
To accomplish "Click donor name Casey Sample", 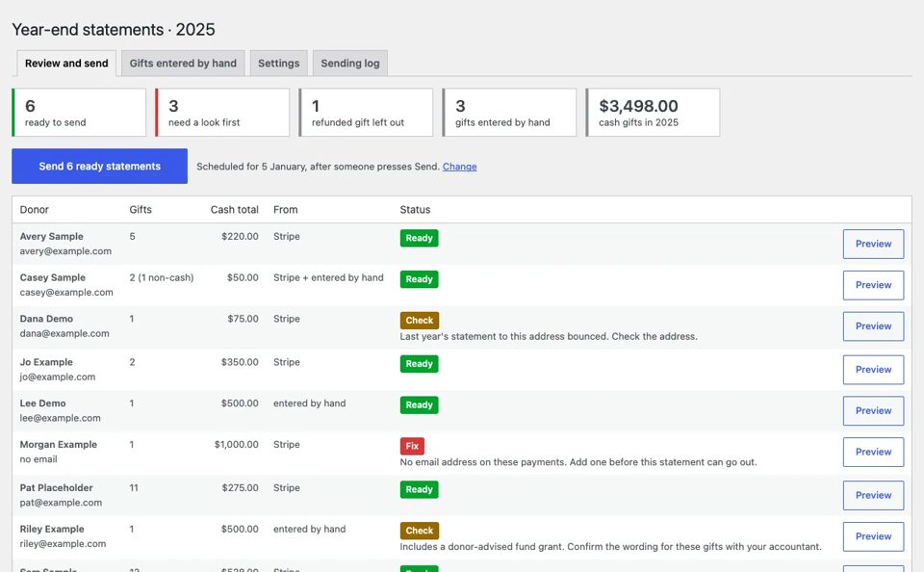I will click(52, 277).
